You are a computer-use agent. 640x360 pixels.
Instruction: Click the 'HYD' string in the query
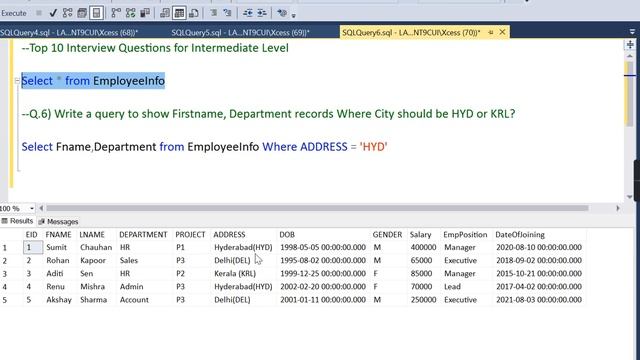coord(373,147)
